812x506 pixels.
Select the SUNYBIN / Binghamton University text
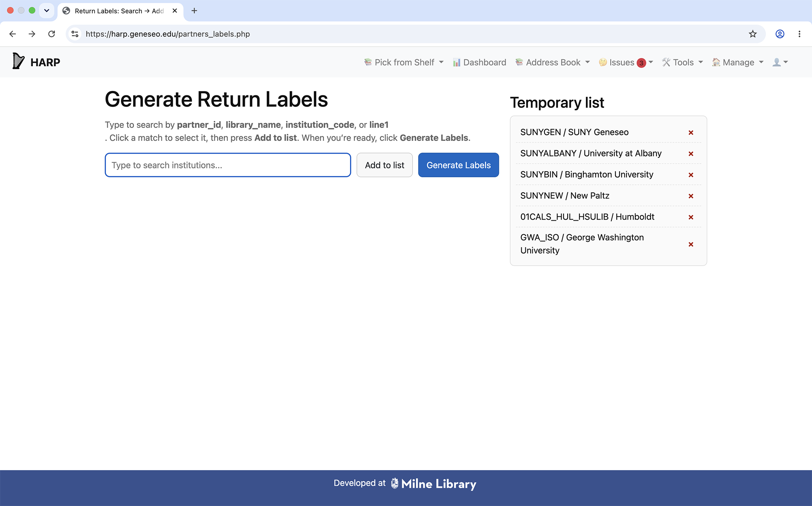click(x=587, y=174)
